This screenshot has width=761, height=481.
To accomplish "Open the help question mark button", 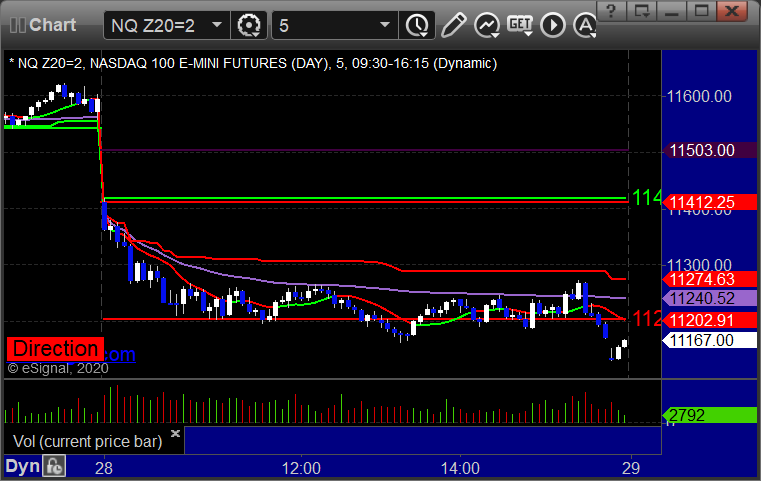I will pyautogui.click(x=611, y=11).
